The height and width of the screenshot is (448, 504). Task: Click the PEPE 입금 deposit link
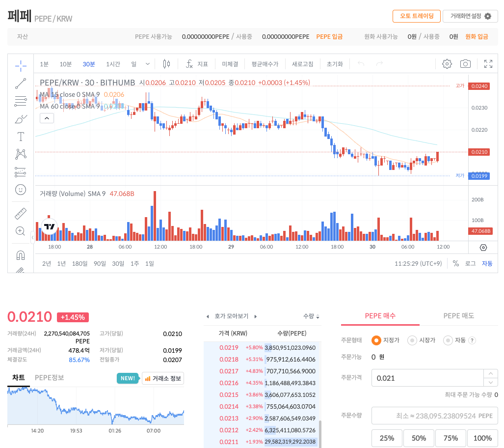click(x=329, y=37)
